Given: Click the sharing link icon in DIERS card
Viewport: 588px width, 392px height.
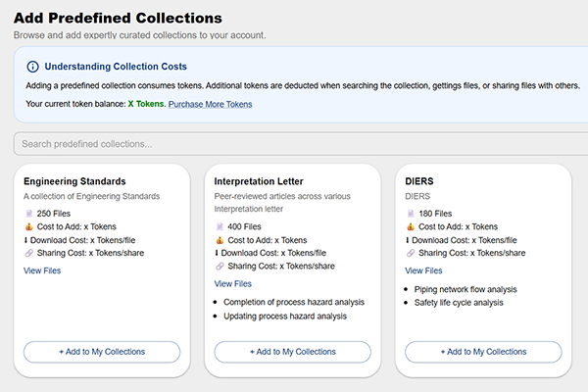Looking at the screenshot, I should coord(410,253).
